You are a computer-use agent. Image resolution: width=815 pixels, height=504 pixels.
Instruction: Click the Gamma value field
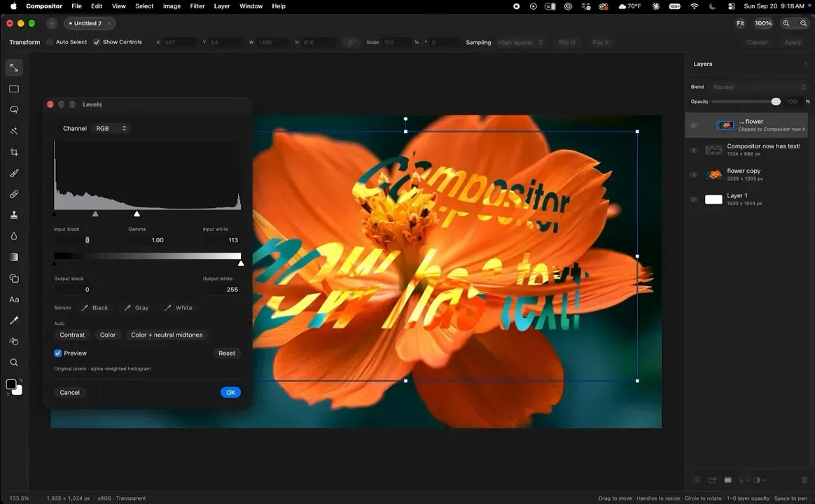pyautogui.click(x=147, y=240)
